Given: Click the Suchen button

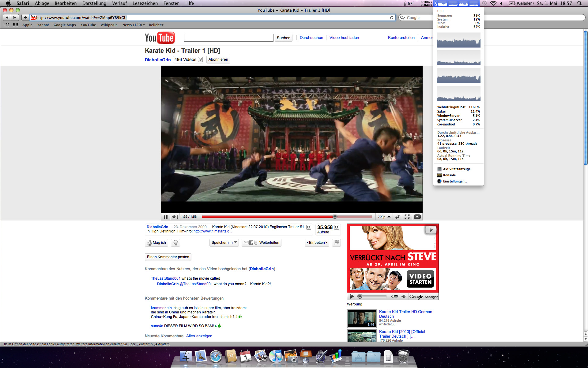Looking at the screenshot, I should pyautogui.click(x=283, y=38).
